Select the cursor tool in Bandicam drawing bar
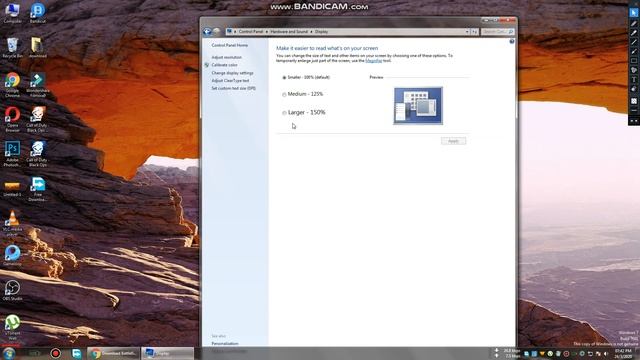Screen dimensions: 640x360 click(633, 13)
